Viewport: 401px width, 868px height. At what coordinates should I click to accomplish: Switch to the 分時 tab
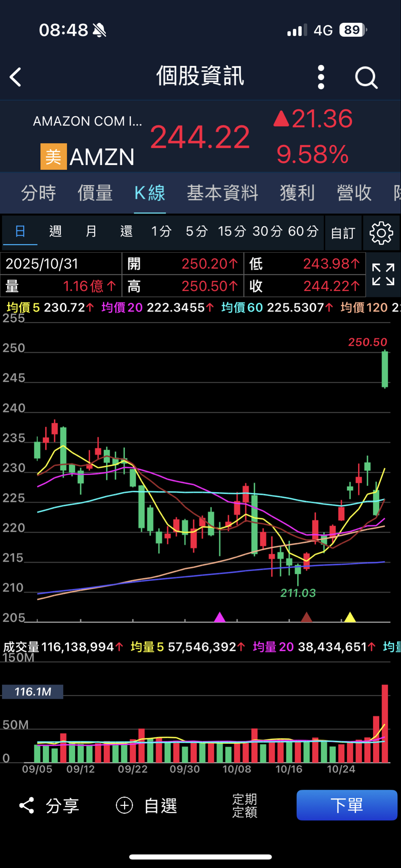38,193
